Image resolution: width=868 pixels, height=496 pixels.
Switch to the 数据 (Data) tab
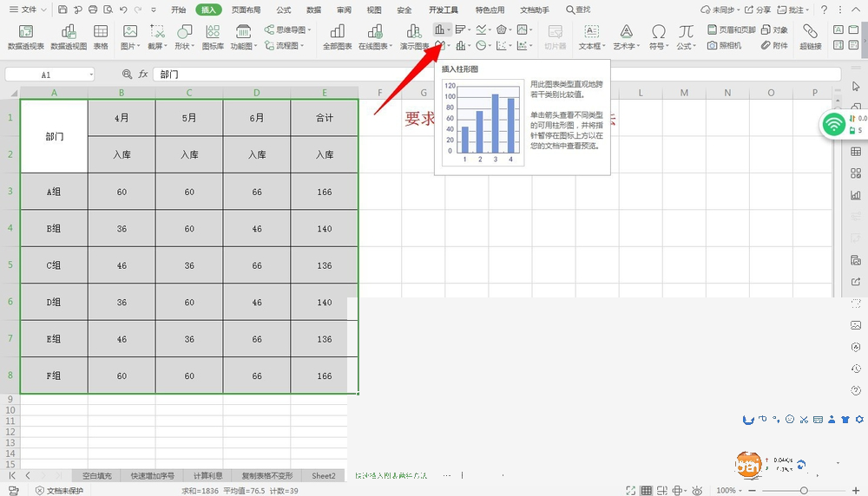tap(314, 10)
